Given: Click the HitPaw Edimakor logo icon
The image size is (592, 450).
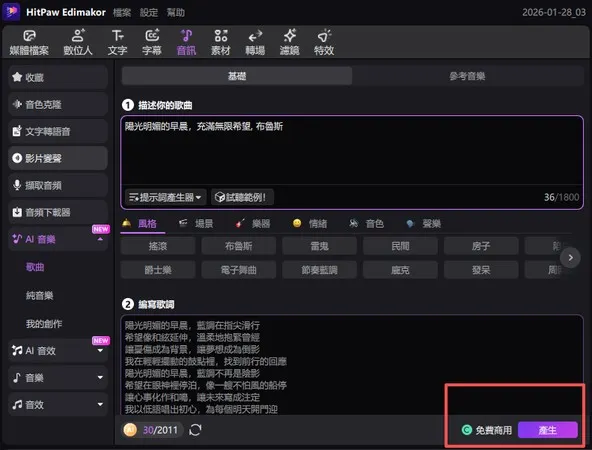Looking at the screenshot, I should tap(11, 12).
